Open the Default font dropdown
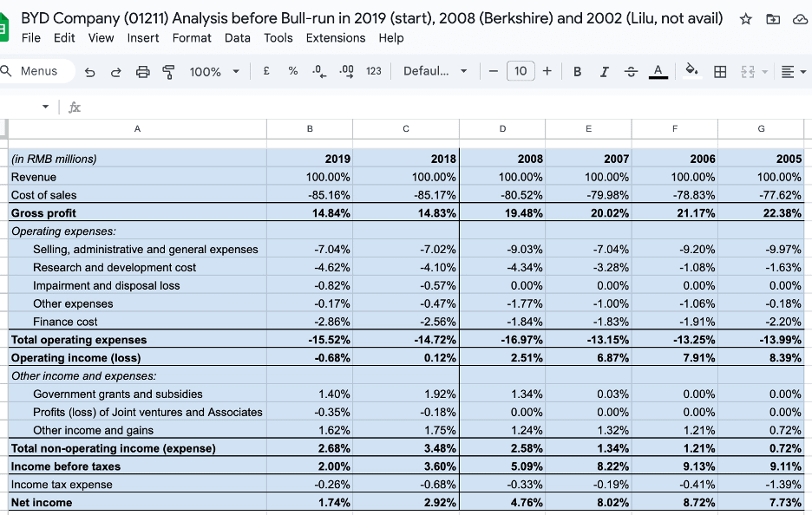This screenshot has width=812, height=515. [x=435, y=71]
